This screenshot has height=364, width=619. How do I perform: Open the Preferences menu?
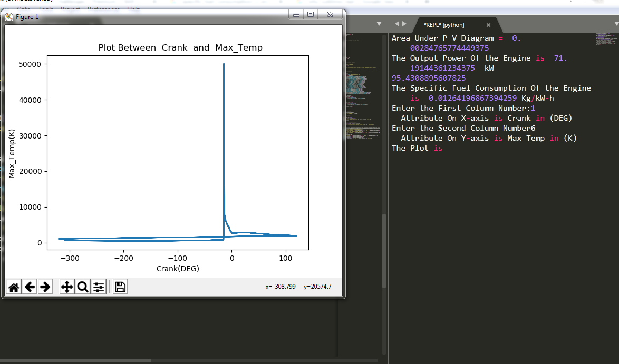[x=103, y=9]
